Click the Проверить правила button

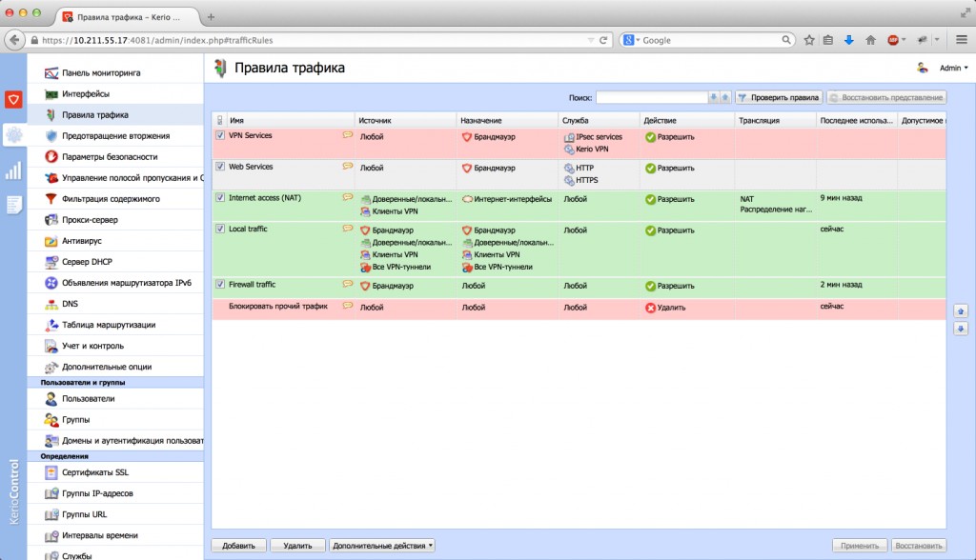coord(779,98)
